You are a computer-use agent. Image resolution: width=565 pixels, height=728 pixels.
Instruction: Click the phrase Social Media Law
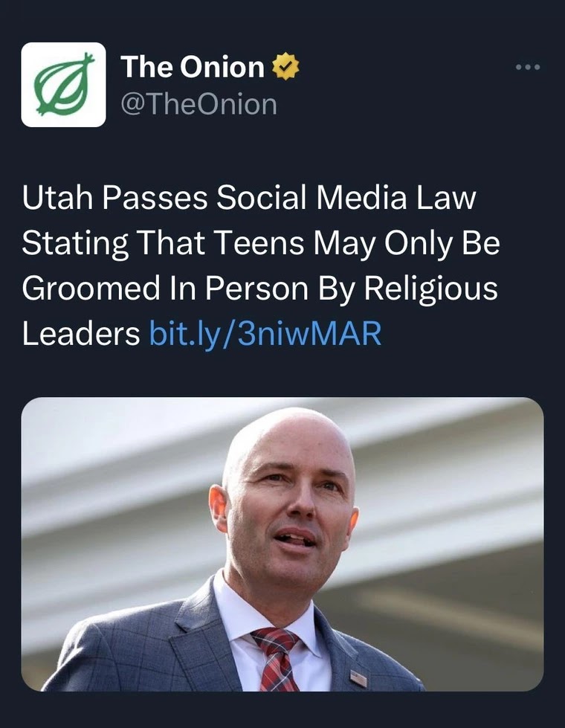(x=346, y=197)
